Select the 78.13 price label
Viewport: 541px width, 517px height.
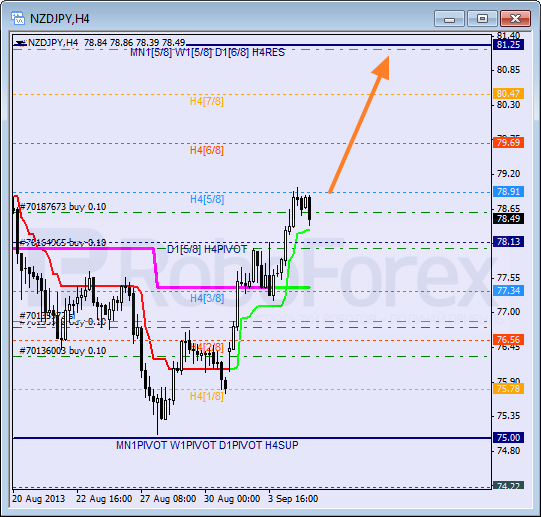pos(508,242)
